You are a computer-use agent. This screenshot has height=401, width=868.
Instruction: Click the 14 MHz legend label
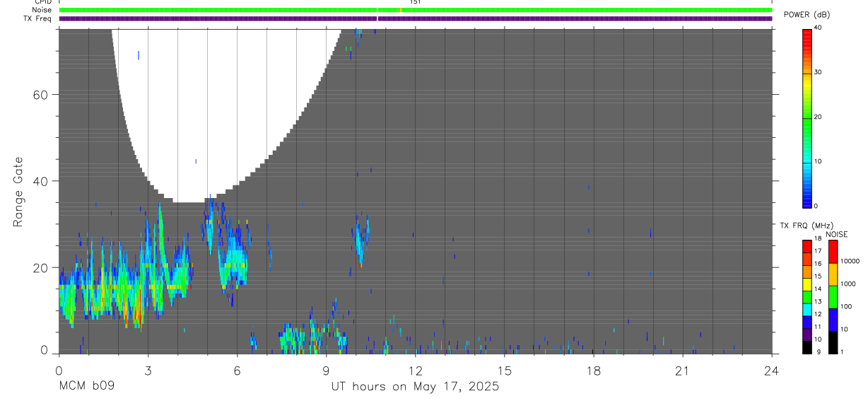[819, 289]
